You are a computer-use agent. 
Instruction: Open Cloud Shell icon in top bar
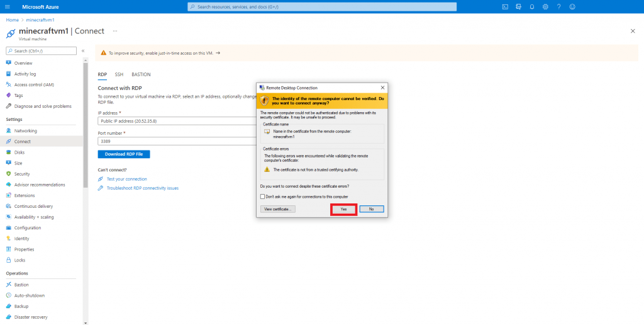click(505, 6)
